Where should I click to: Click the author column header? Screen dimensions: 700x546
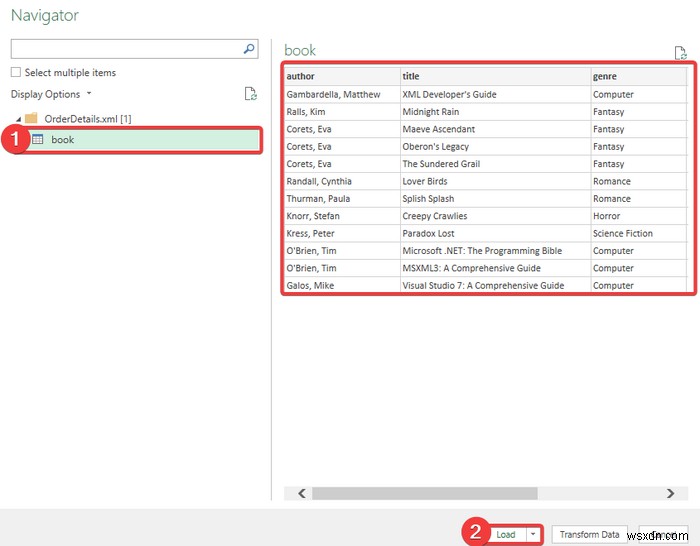pos(342,76)
